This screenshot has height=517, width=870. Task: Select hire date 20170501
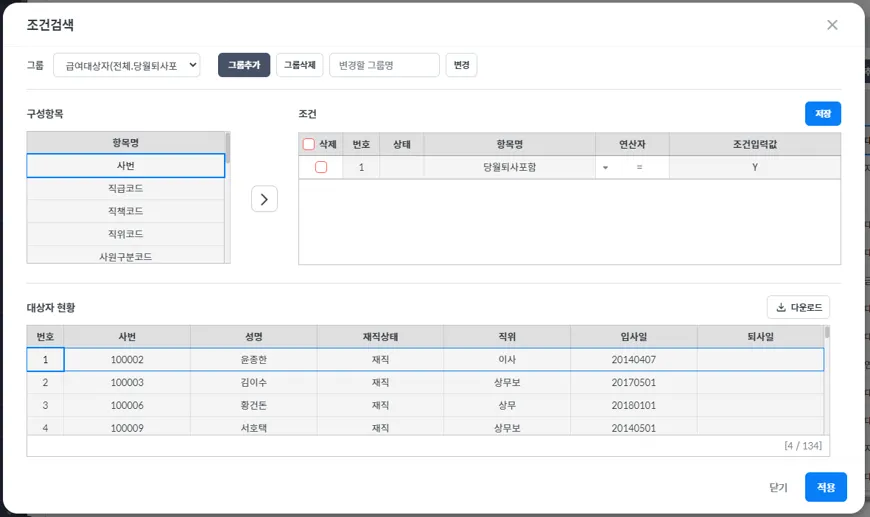(634, 382)
